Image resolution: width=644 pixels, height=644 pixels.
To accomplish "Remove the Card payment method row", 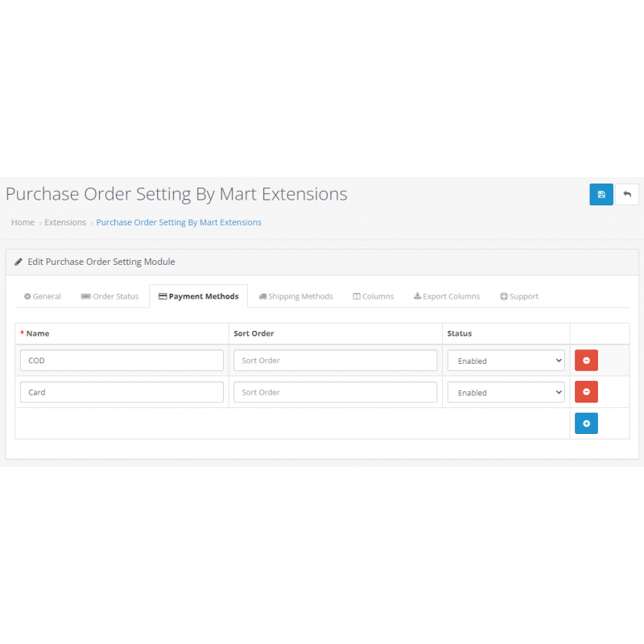I will (x=586, y=392).
